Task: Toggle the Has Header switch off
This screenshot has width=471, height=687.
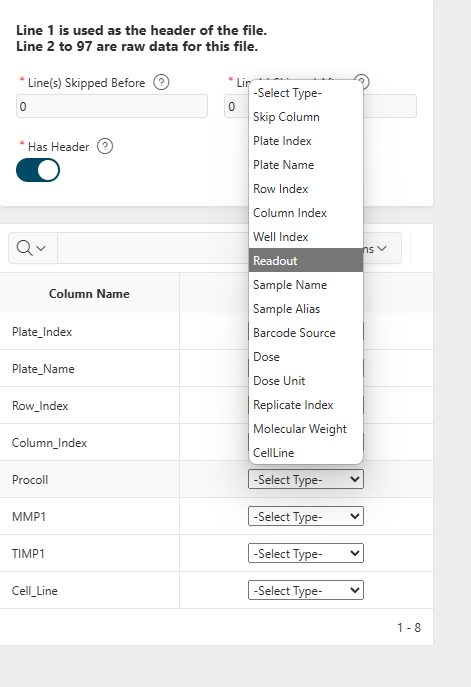Action: pos(38,170)
